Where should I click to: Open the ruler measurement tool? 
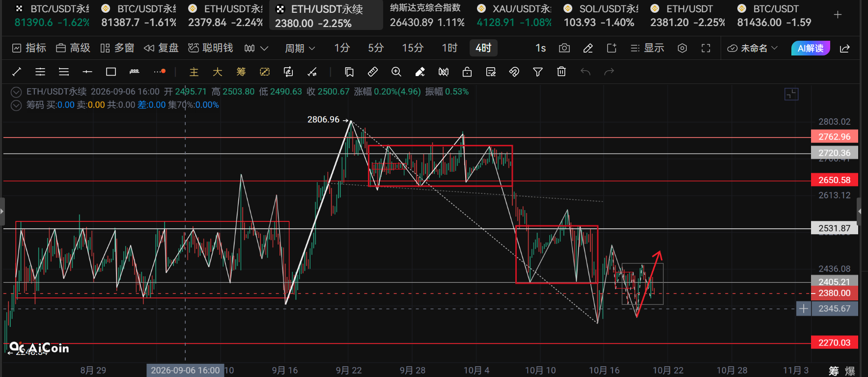click(373, 72)
